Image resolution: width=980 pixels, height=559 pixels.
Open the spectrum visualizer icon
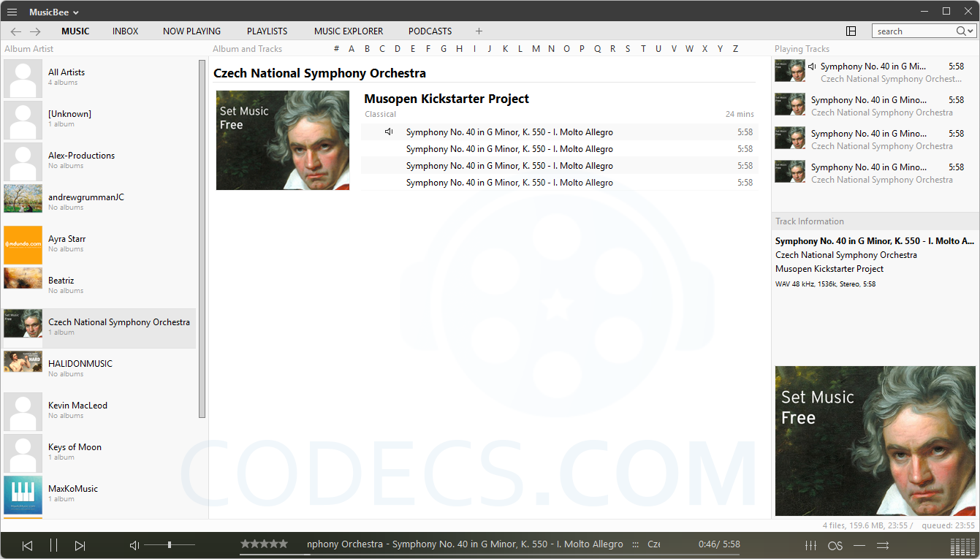[x=963, y=547]
